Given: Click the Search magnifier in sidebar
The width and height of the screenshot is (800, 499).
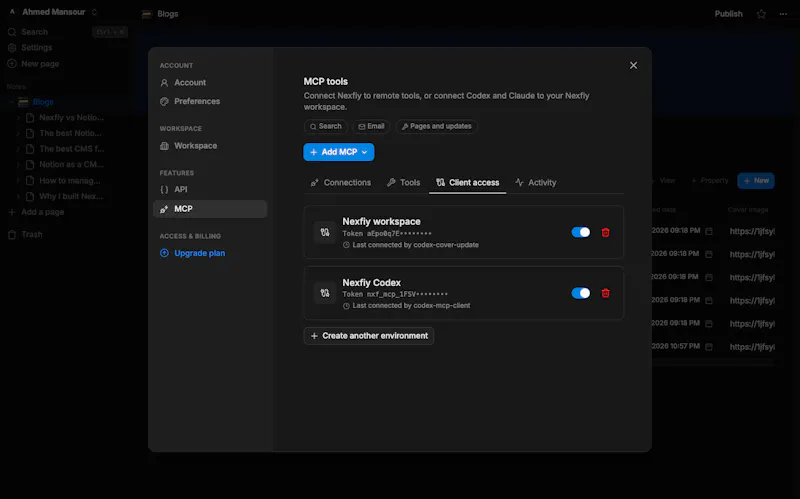Looking at the screenshot, I should tap(12, 32).
